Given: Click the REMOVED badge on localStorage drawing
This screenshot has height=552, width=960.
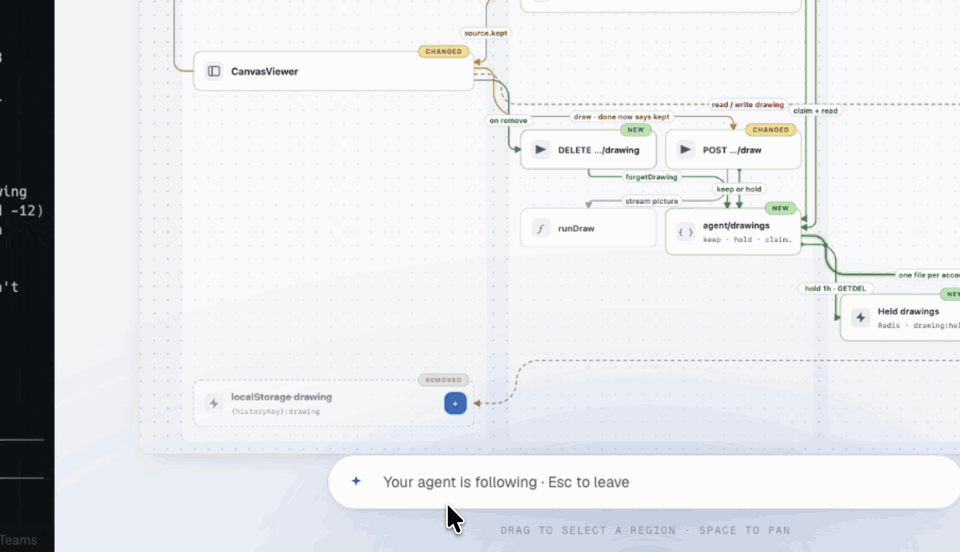Looking at the screenshot, I should (443, 380).
